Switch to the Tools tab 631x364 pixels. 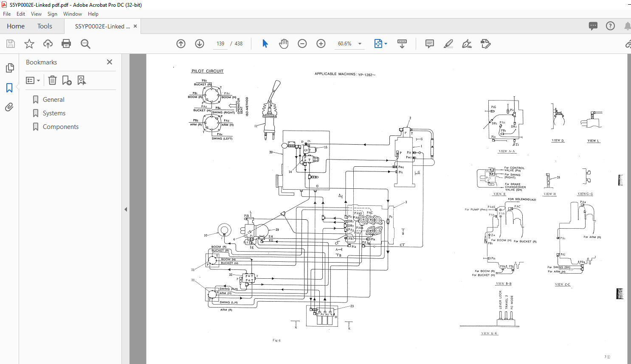click(45, 26)
